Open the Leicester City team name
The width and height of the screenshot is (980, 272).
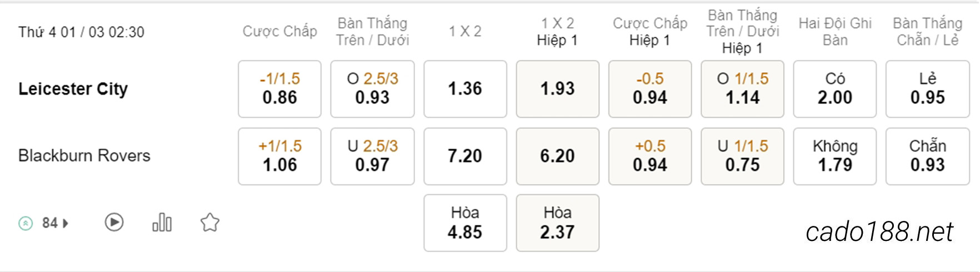tap(73, 89)
